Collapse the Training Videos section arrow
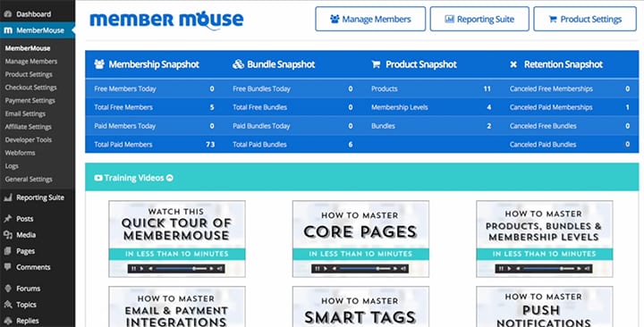 (170, 178)
